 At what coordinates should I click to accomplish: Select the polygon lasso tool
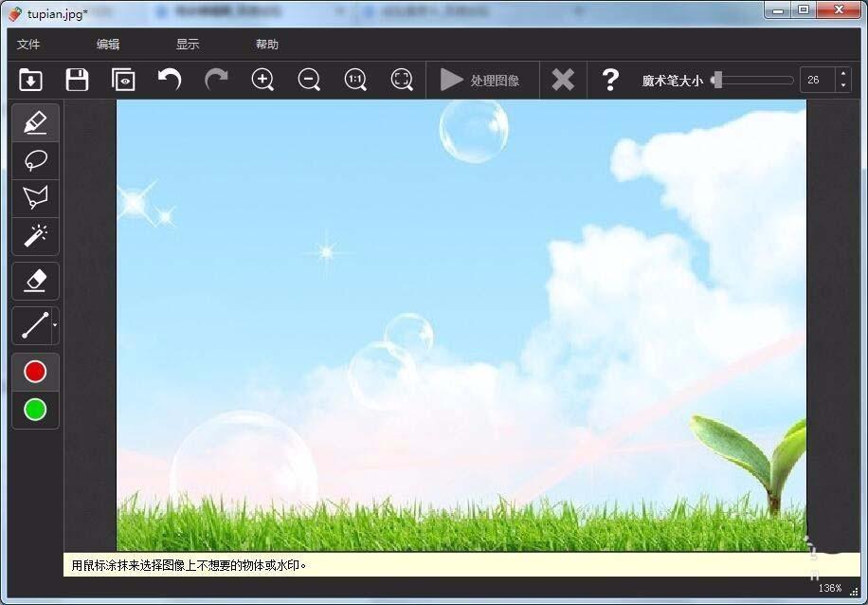point(35,198)
